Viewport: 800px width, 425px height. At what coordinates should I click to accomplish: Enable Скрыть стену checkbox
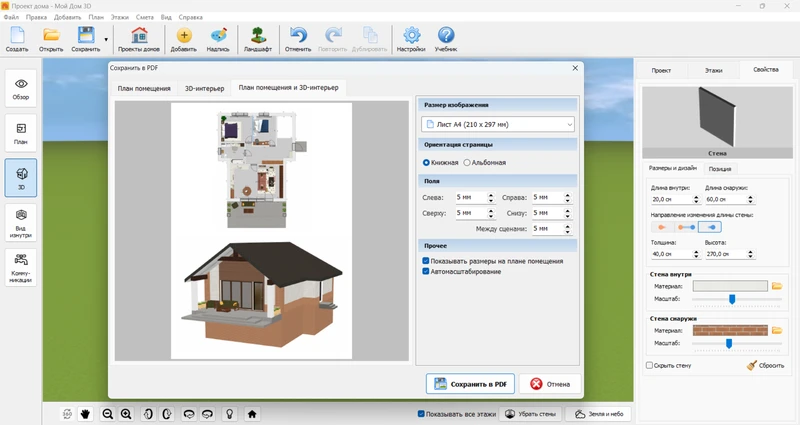tap(650, 365)
